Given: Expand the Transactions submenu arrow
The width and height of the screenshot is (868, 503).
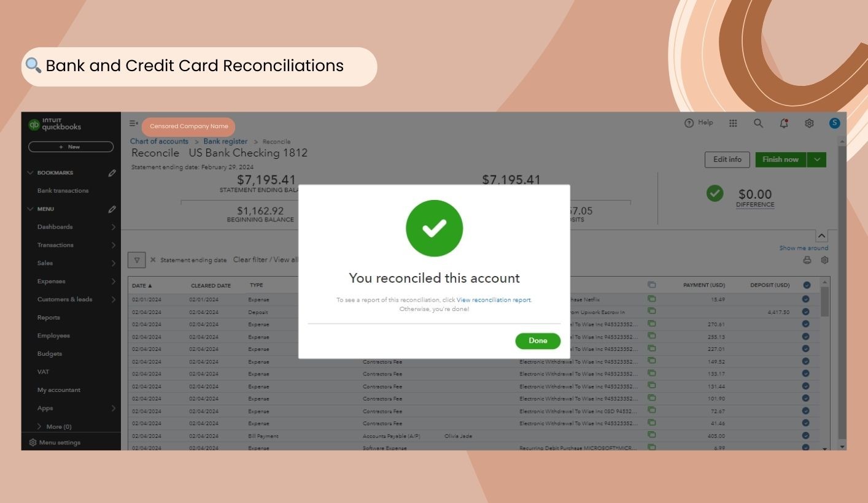Looking at the screenshot, I should click(x=114, y=245).
